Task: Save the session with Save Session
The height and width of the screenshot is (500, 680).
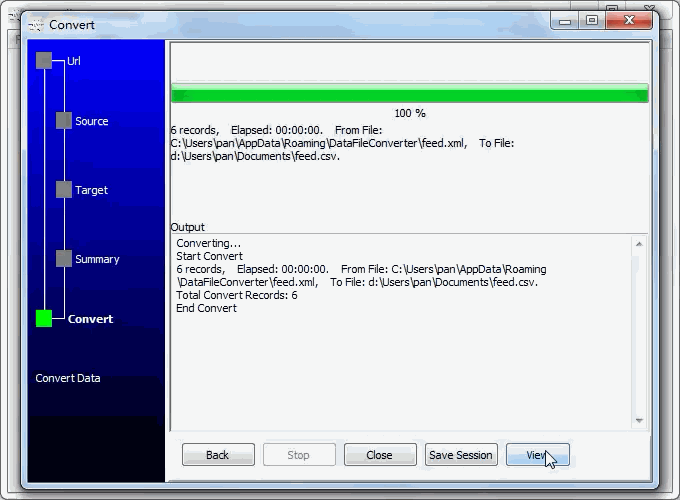Action: 461,455
